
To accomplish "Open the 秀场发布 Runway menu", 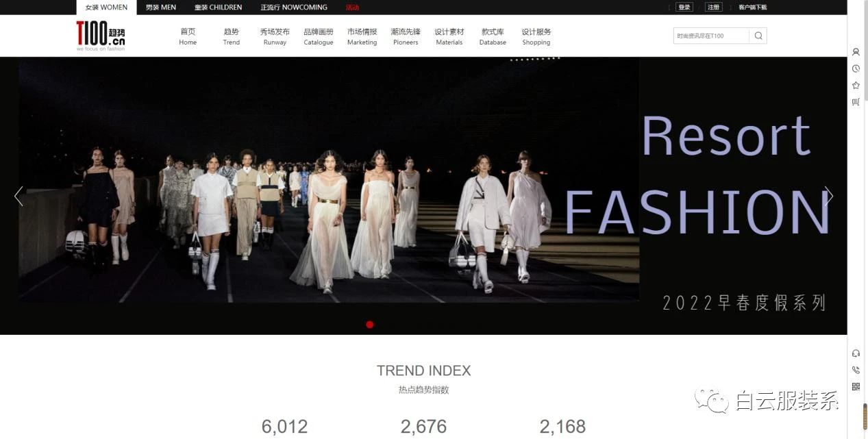I will pos(275,36).
